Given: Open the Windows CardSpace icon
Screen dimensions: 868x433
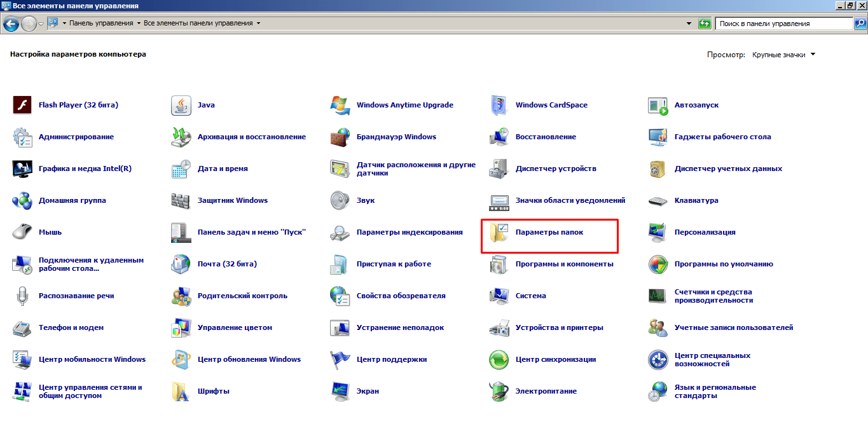Looking at the screenshot, I should pyautogui.click(x=499, y=105).
